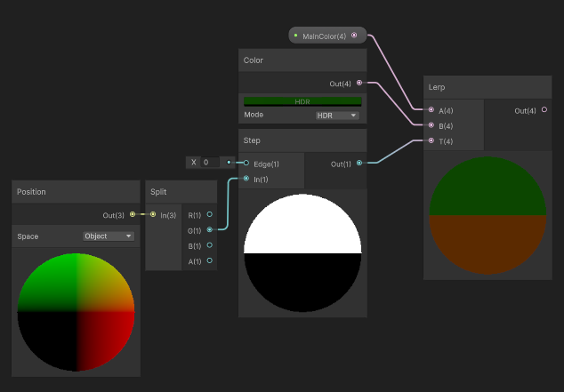The image size is (564, 392).
Task: Click the Split node In(3) input port
Action: pos(153,214)
